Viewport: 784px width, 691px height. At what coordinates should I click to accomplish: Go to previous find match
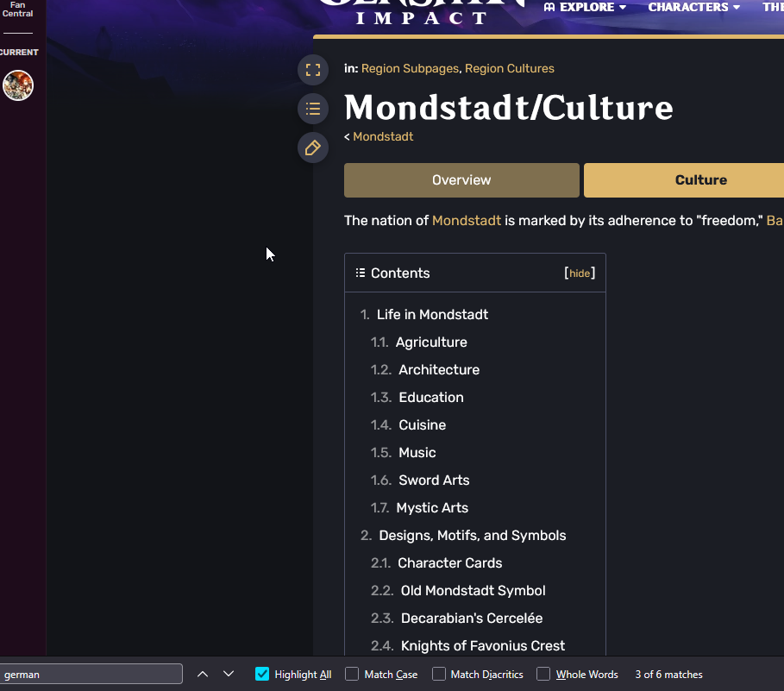[203, 674]
